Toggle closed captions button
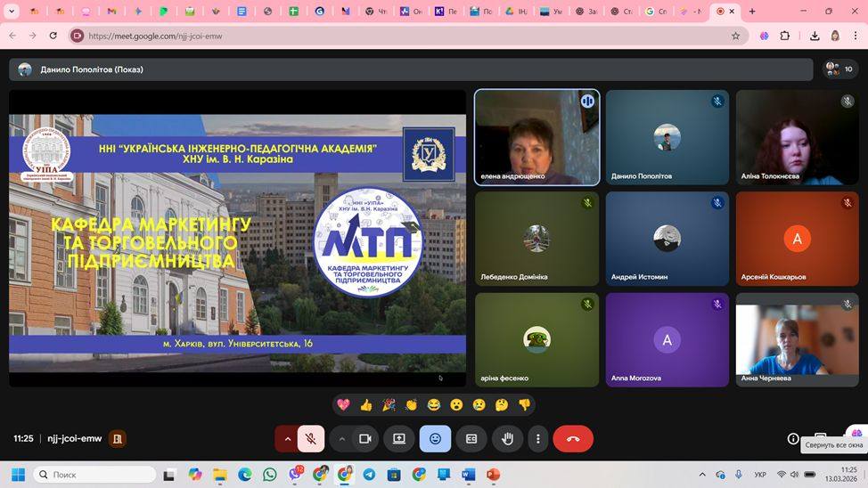 coord(471,439)
